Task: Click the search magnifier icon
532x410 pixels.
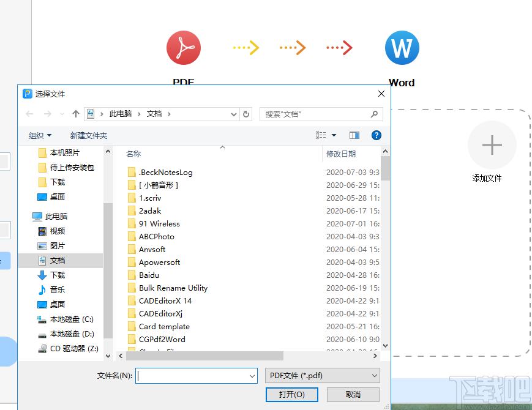Action: point(374,114)
